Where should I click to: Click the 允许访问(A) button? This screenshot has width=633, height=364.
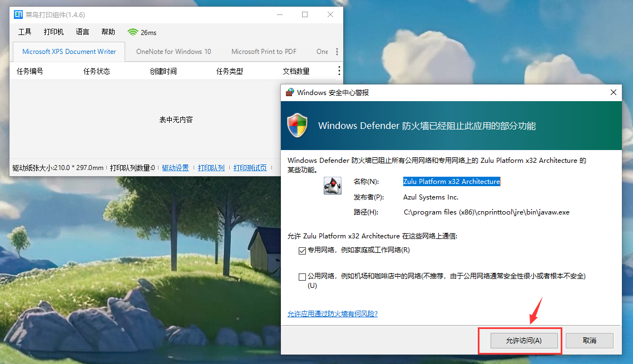[524, 341]
